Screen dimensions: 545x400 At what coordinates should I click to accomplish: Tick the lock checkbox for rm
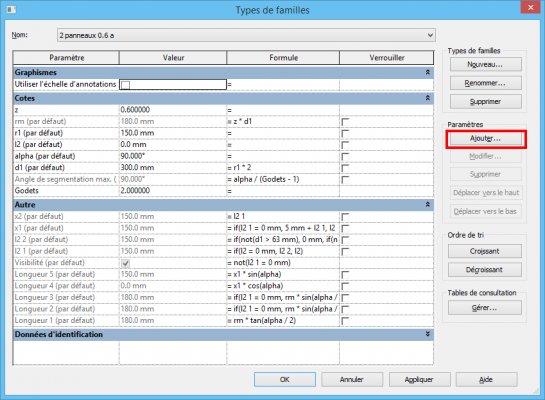pyautogui.click(x=345, y=122)
